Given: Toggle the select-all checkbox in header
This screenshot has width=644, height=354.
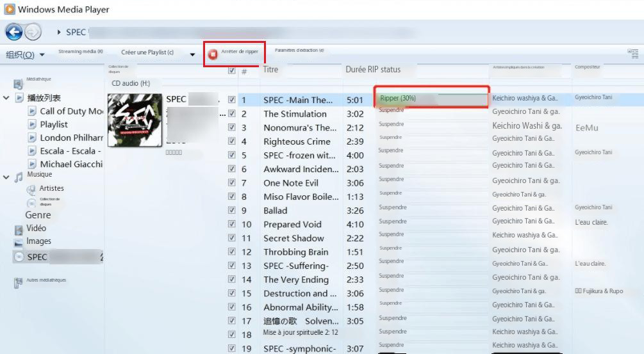Looking at the screenshot, I should (x=232, y=70).
